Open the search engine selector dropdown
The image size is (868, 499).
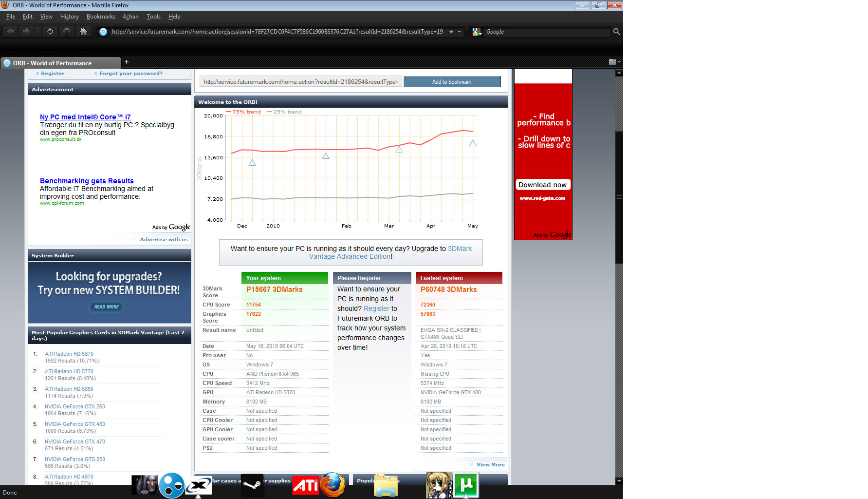click(477, 32)
